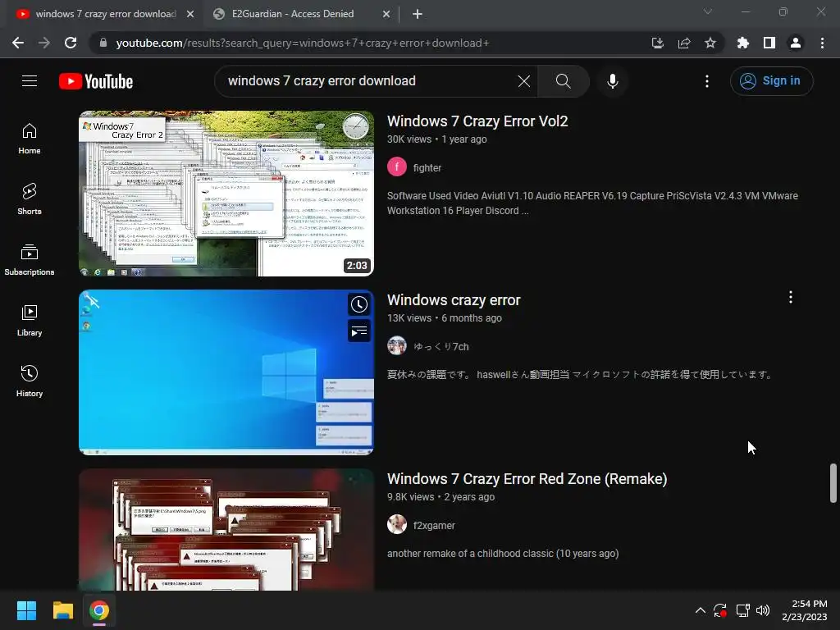Click the f2xgamer channel avatar
The image size is (840, 630).
point(397,524)
